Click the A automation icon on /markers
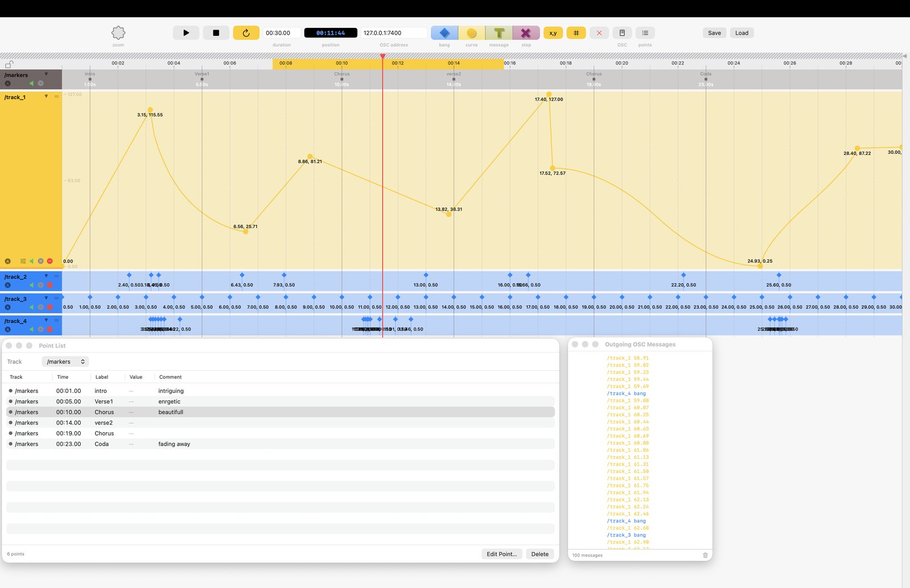The image size is (910, 588). [8, 83]
